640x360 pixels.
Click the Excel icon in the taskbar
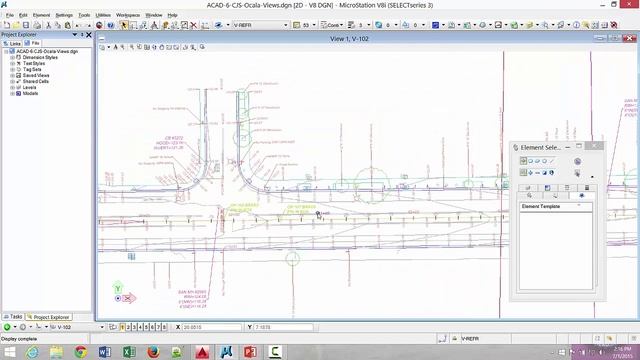click(x=129, y=352)
